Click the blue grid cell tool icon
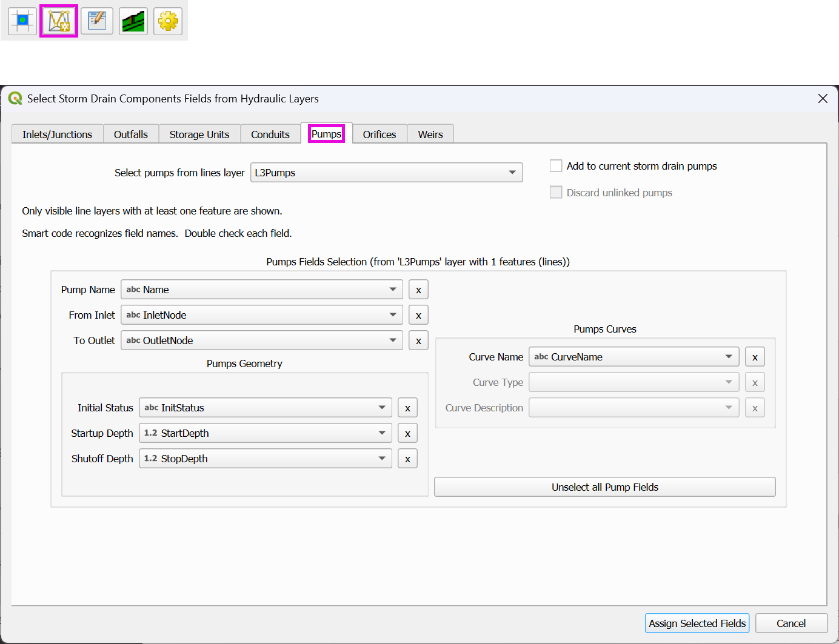 click(22, 21)
